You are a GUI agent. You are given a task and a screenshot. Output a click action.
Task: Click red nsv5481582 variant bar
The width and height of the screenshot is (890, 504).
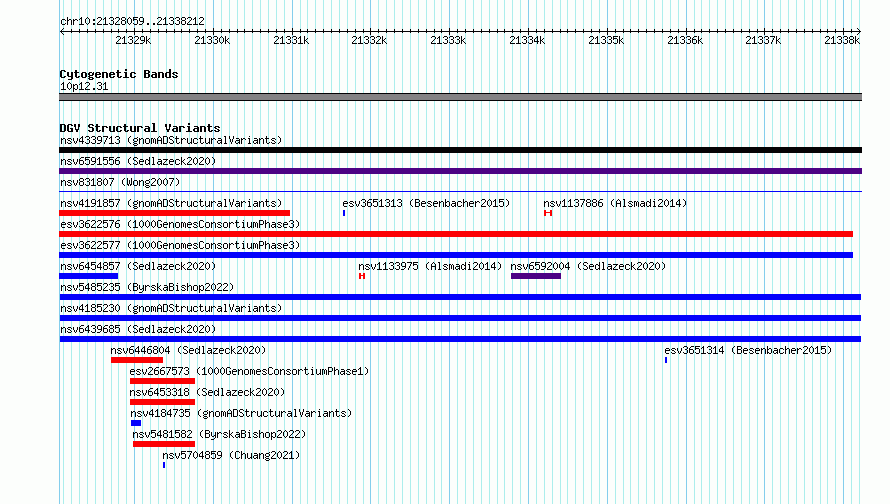coord(163,444)
